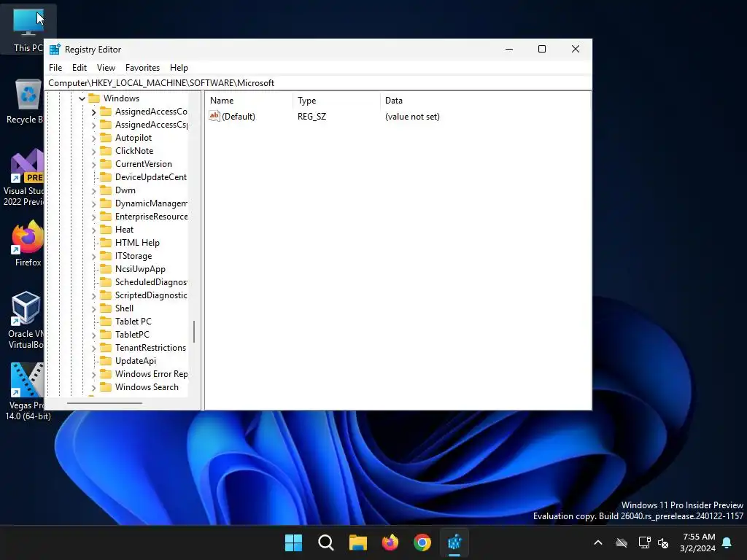Collapse the Windows key
Viewport: 747px width, 560px height.
click(82, 98)
